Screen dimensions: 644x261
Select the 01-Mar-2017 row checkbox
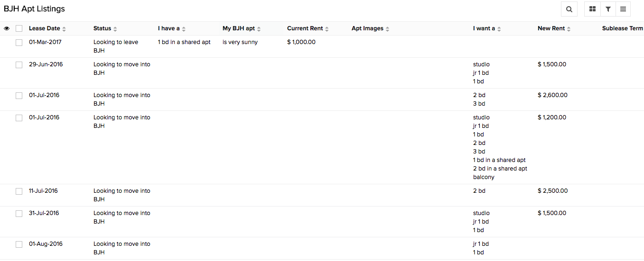click(x=19, y=43)
